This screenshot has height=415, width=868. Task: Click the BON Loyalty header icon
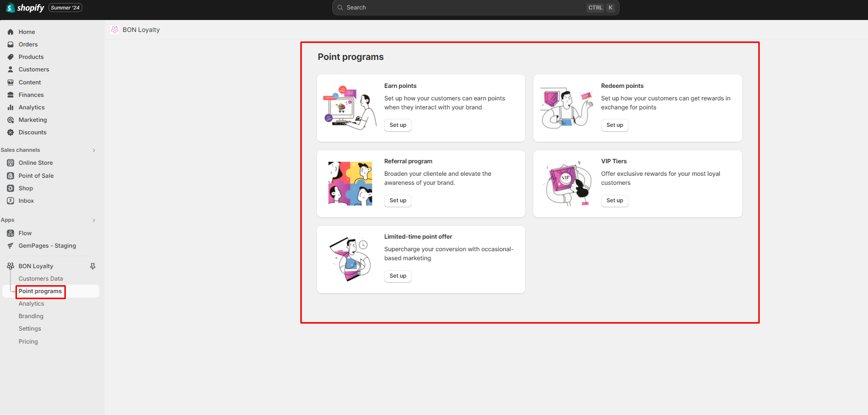tap(115, 30)
